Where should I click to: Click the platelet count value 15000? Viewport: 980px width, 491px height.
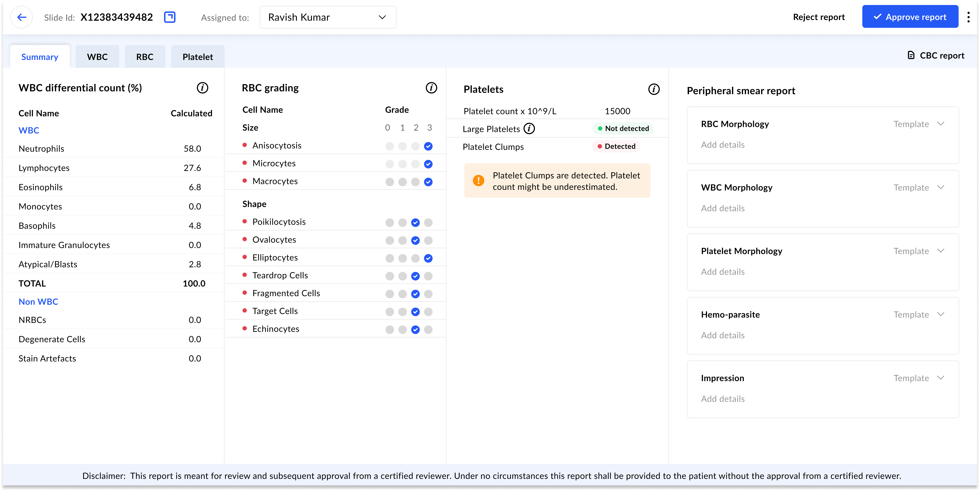click(617, 111)
